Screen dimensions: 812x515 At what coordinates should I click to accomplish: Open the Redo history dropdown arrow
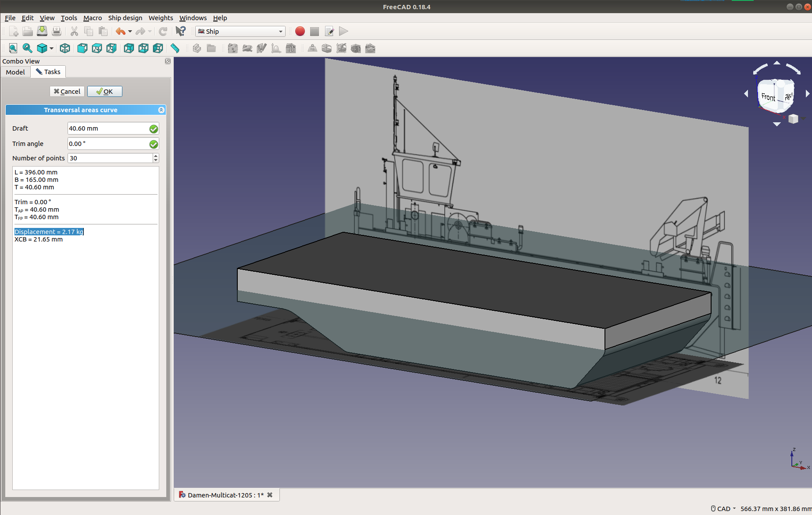(150, 32)
